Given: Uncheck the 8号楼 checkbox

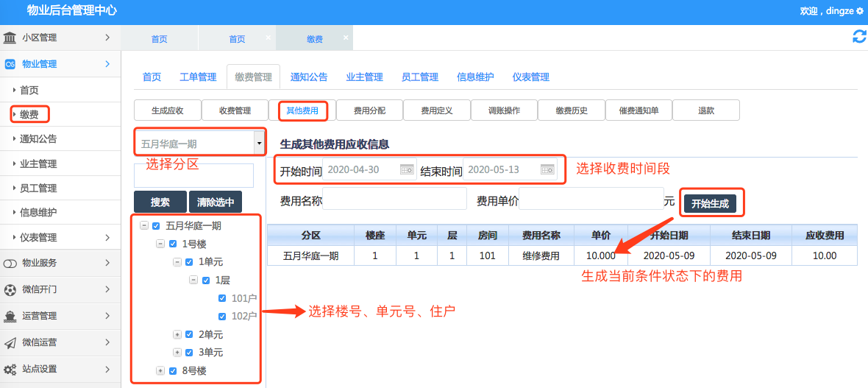Looking at the screenshot, I should click(x=173, y=371).
